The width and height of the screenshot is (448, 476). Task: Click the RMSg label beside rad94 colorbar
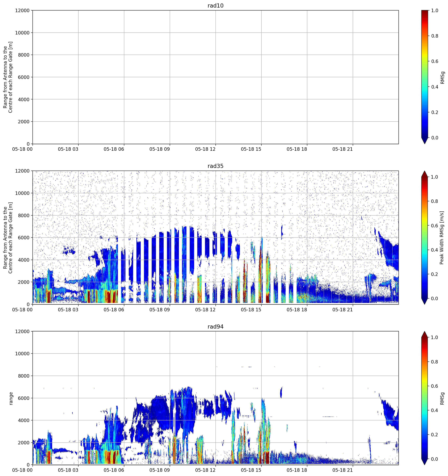[x=442, y=398]
